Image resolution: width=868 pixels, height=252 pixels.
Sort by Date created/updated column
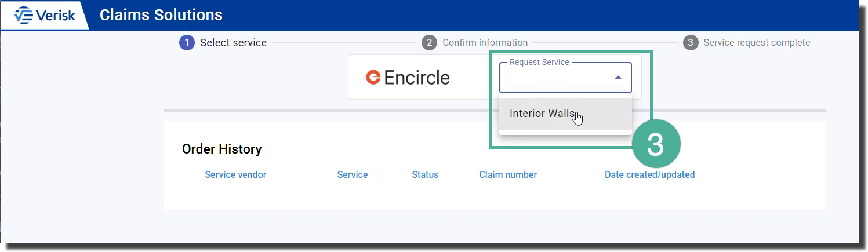click(x=649, y=174)
